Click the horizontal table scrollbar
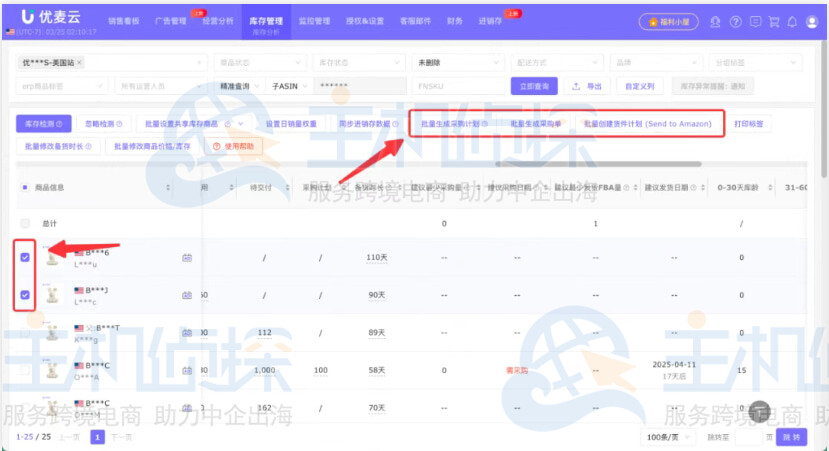This screenshot has height=451, width=829. tap(598, 164)
